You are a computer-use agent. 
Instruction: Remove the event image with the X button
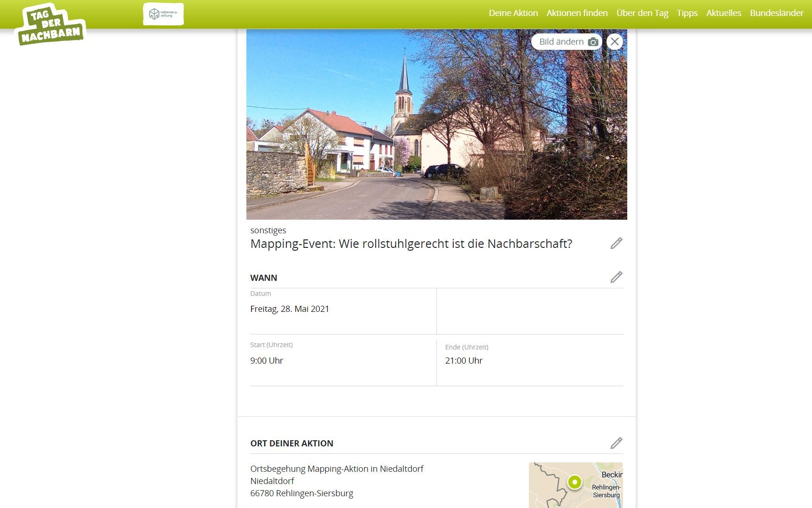(615, 41)
